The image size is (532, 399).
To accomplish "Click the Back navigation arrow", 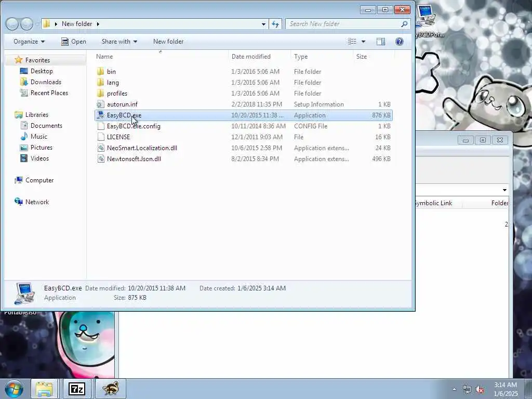I will pos(12,24).
